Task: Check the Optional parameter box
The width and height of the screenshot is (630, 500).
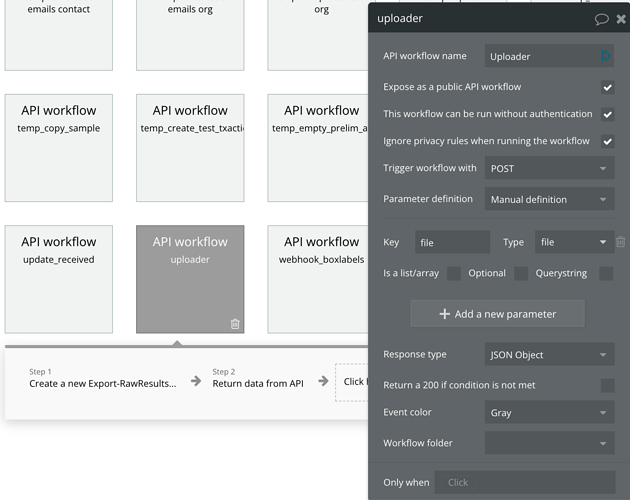Action: coord(521,273)
